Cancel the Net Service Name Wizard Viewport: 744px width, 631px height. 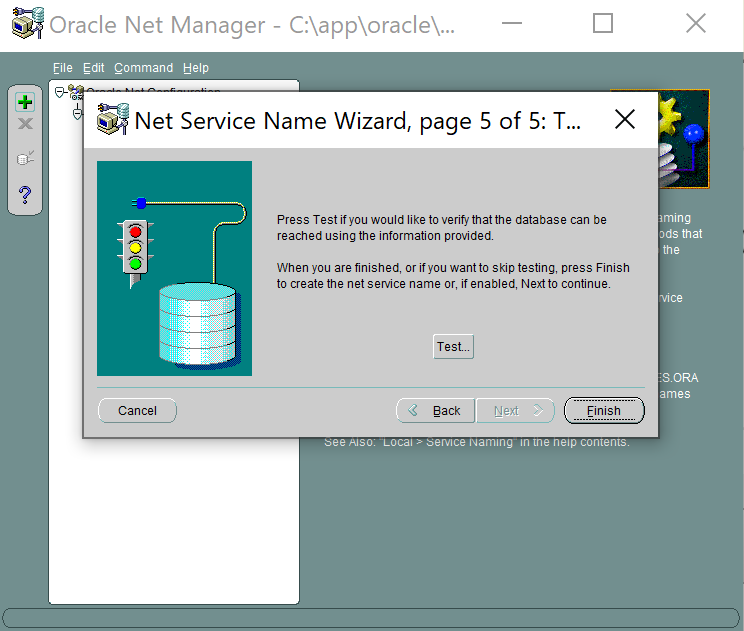[x=137, y=411]
